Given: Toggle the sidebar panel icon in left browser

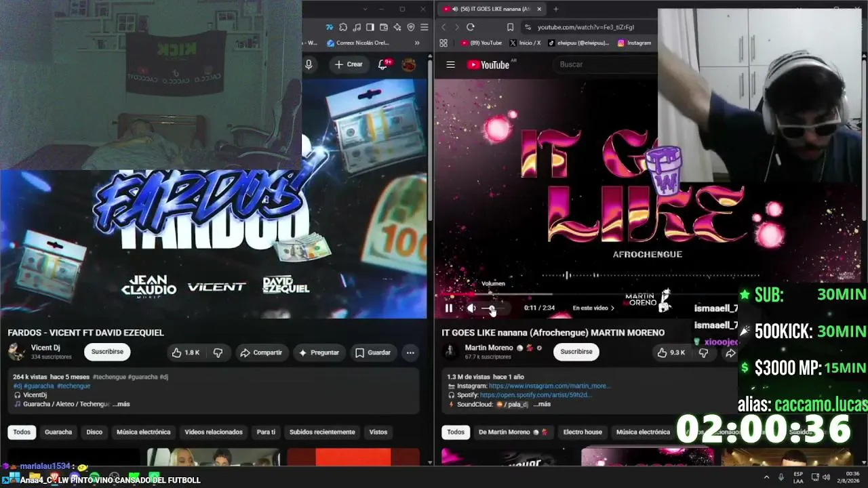Looking at the screenshot, I should [370, 27].
